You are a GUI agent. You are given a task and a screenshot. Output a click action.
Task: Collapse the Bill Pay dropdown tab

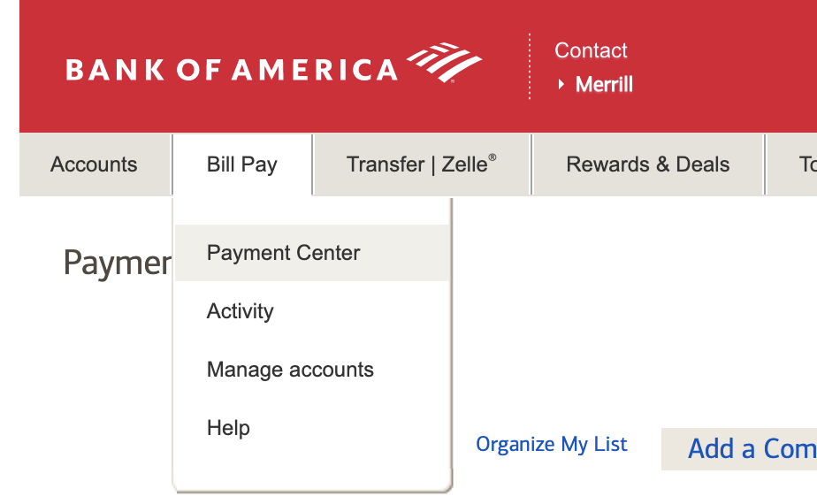pos(242,164)
